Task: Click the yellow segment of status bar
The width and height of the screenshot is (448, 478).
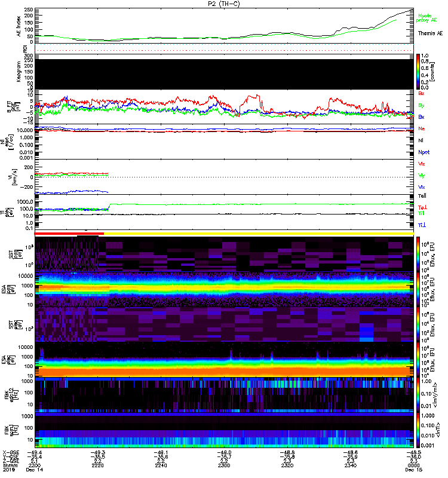Action: tap(259, 234)
